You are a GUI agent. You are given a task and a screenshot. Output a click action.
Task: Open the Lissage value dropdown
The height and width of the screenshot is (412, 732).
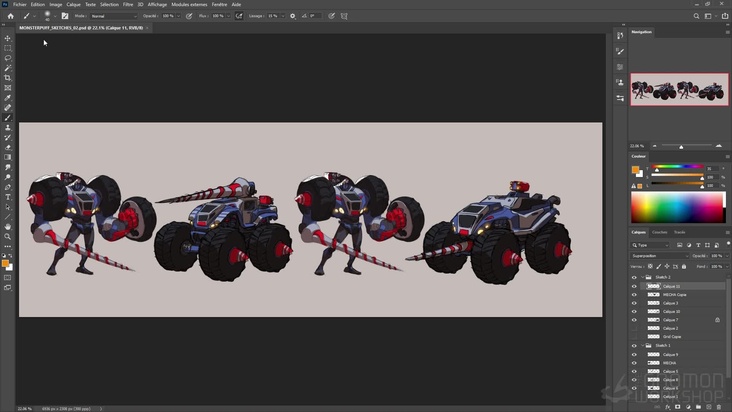283,16
